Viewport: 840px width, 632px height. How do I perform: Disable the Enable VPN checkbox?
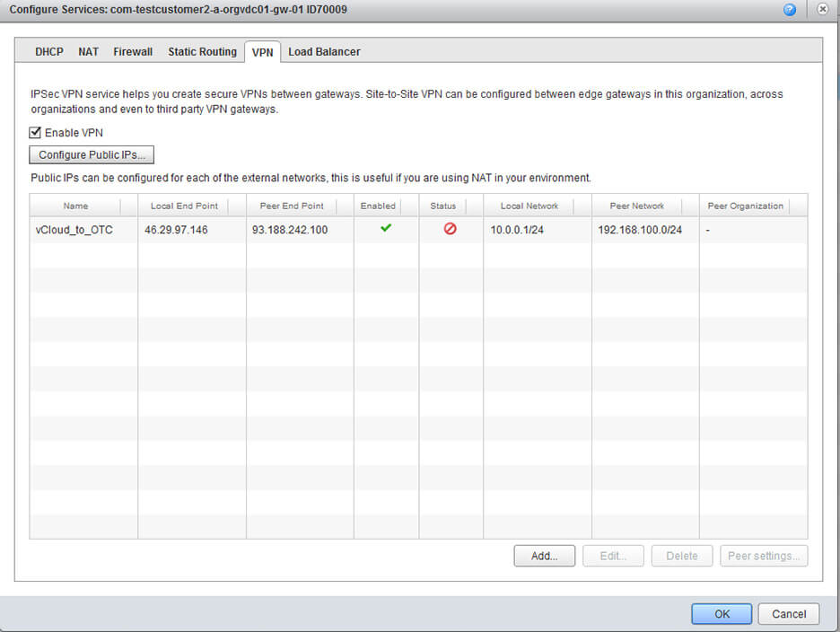pyautogui.click(x=34, y=132)
